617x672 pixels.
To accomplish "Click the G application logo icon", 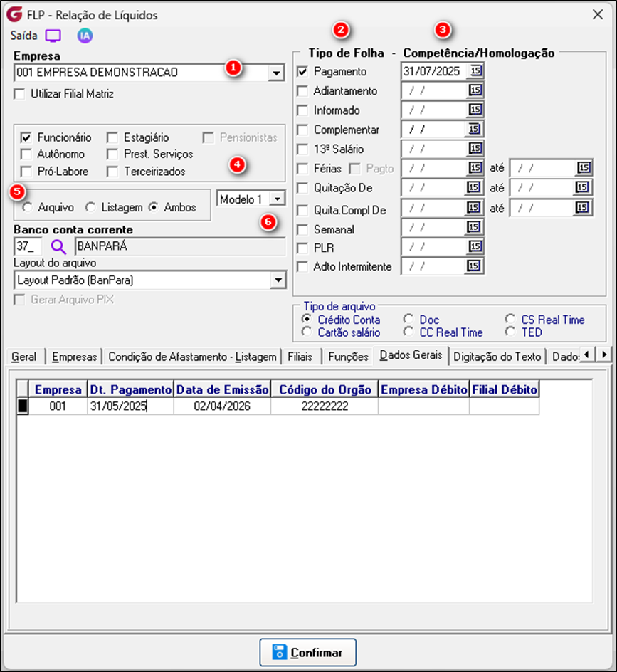I will 14,14.
